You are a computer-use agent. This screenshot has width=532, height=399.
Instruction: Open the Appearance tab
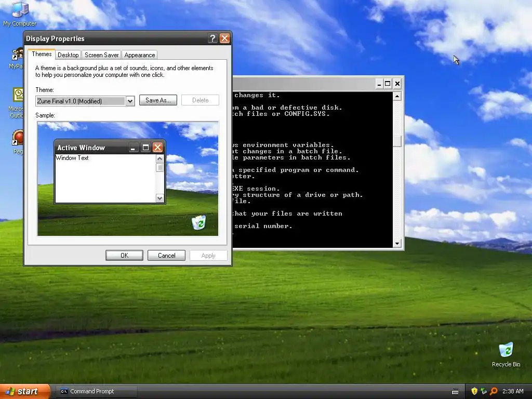(139, 55)
